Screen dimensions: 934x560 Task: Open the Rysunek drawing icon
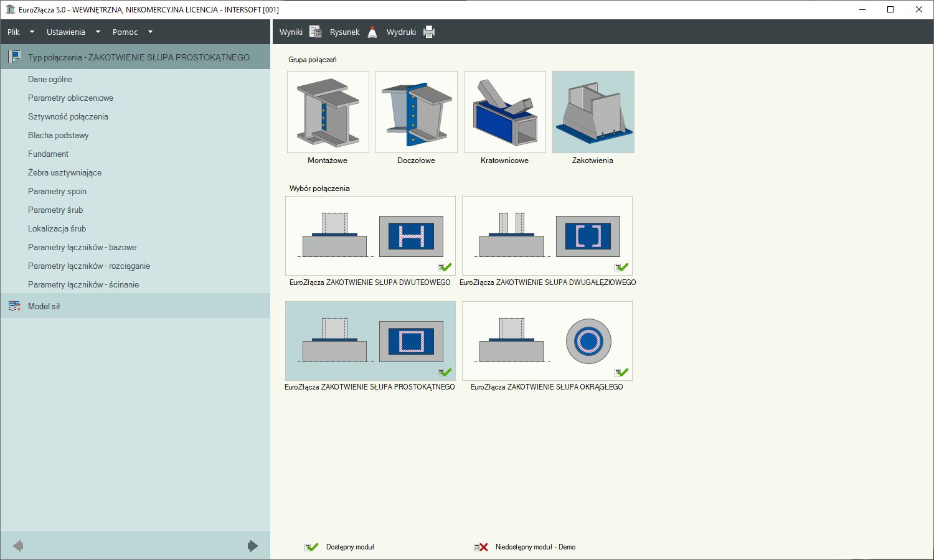[372, 32]
